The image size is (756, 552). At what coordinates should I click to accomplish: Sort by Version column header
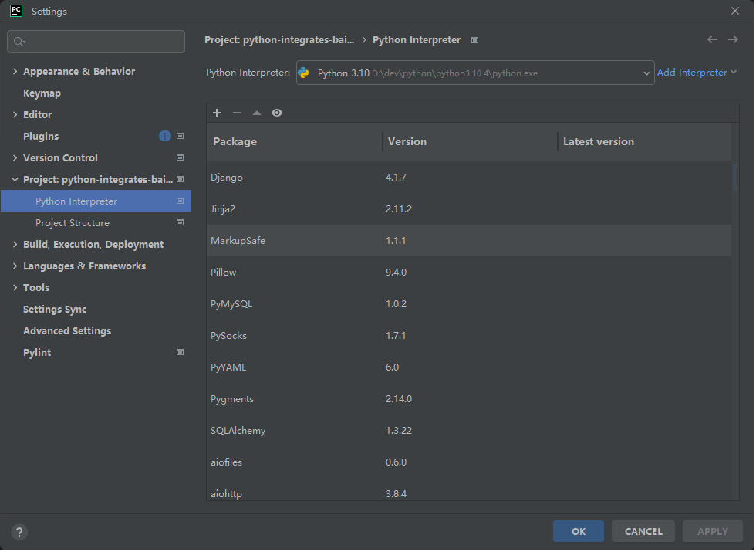coord(470,141)
